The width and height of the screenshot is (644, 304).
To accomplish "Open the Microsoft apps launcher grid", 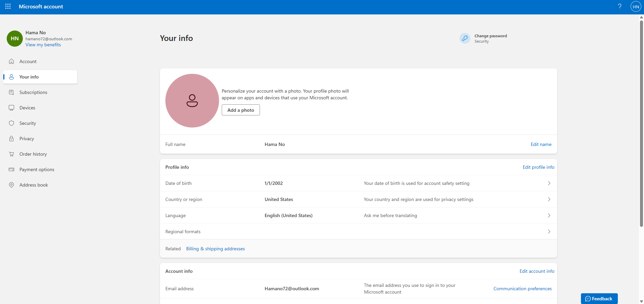I will pos(8,6).
